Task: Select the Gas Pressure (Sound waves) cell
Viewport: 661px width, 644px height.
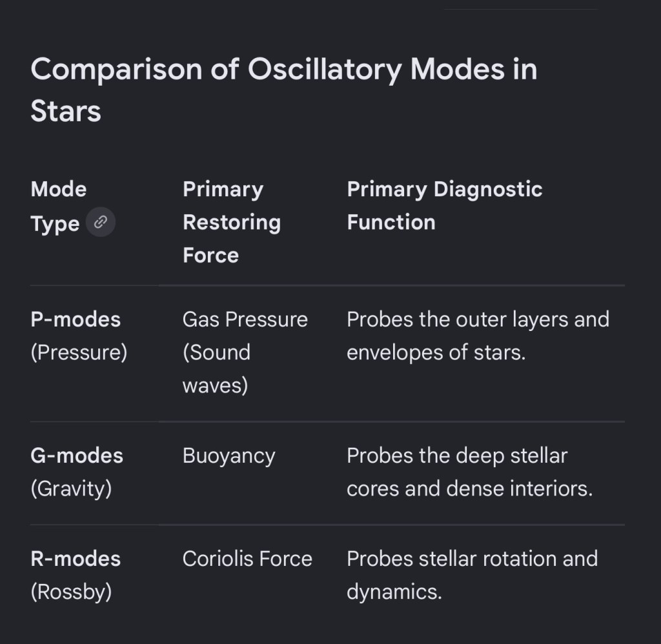Action: point(245,352)
